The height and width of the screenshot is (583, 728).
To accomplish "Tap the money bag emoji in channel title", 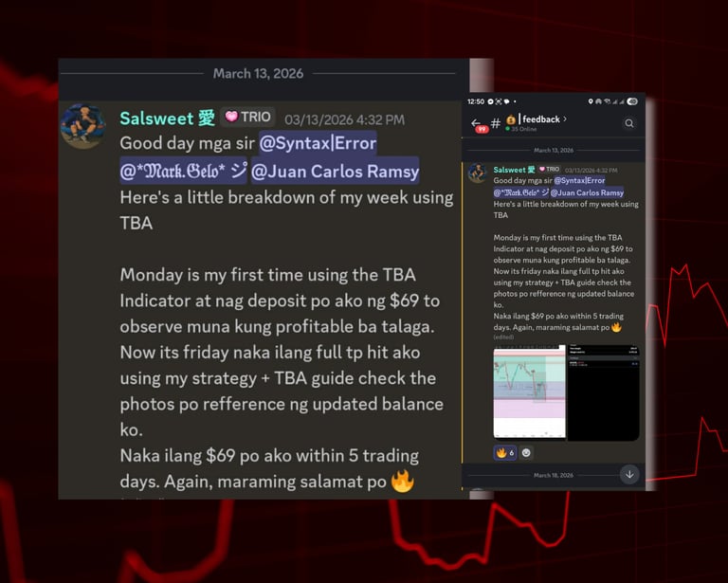I will pyautogui.click(x=511, y=119).
